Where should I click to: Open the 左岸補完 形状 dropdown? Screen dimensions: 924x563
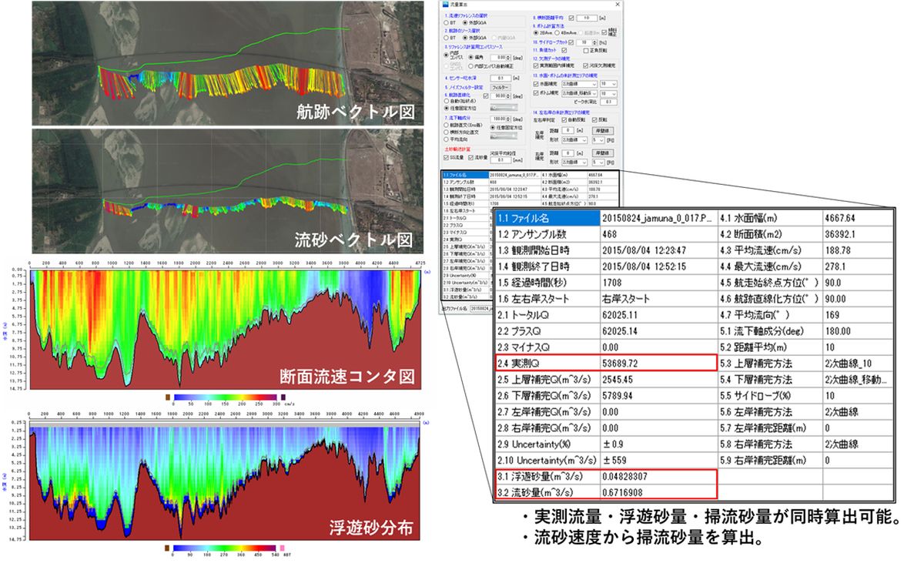[x=574, y=140]
